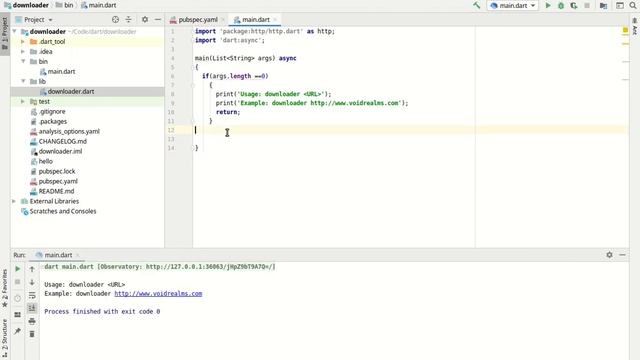640x360 pixels.
Task: Toggle scroll to end of console
Action: [x=32, y=308]
